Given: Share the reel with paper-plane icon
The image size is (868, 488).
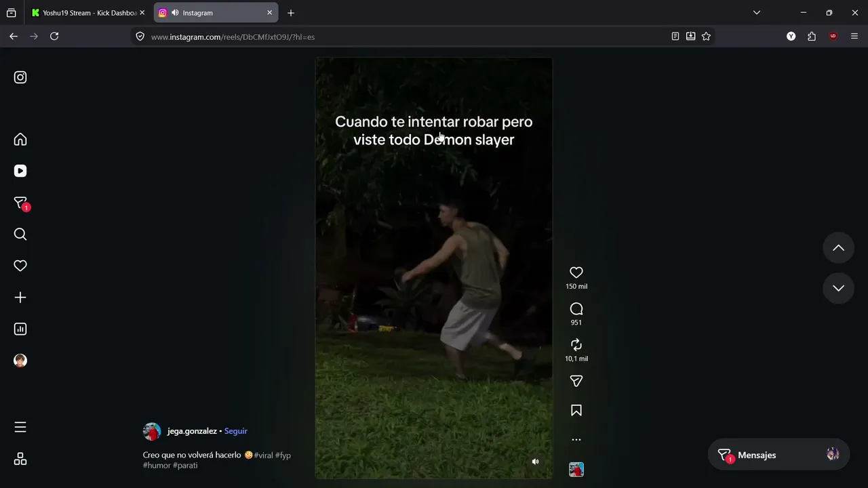Looking at the screenshot, I should [x=576, y=382].
